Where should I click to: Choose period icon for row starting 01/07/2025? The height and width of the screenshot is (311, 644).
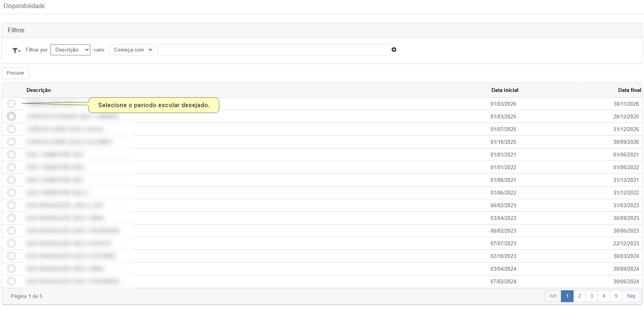tap(12, 129)
